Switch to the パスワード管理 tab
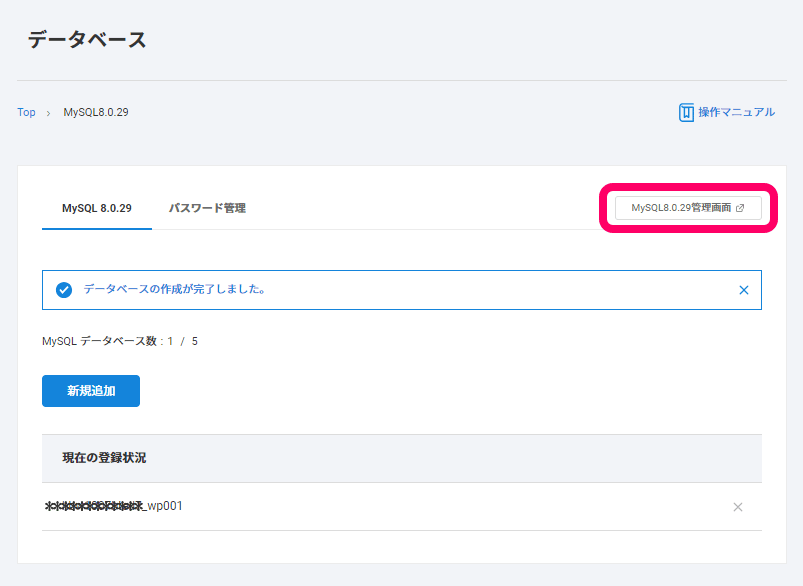The height and width of the screenshot is (586, 803). click(x=207, y=208)
